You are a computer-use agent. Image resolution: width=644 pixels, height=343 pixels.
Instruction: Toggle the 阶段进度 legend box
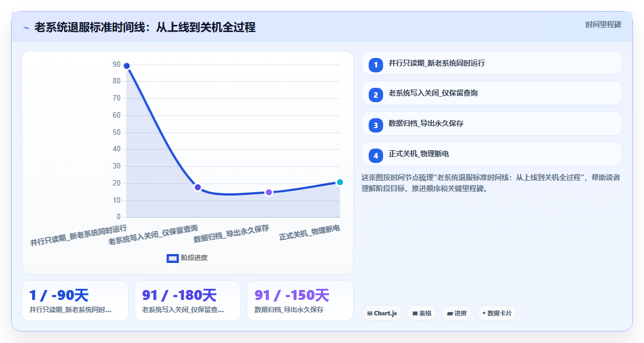pyautogui.click(x=172, y=258)
